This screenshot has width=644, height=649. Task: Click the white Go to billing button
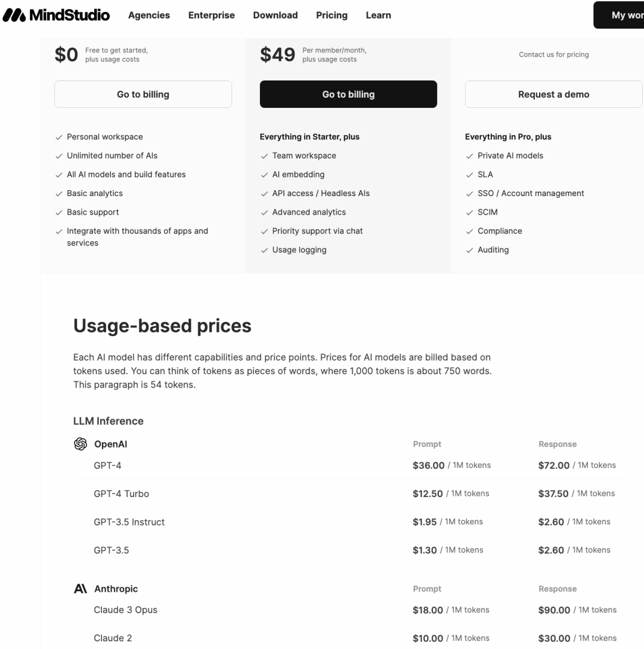(143, 94)
